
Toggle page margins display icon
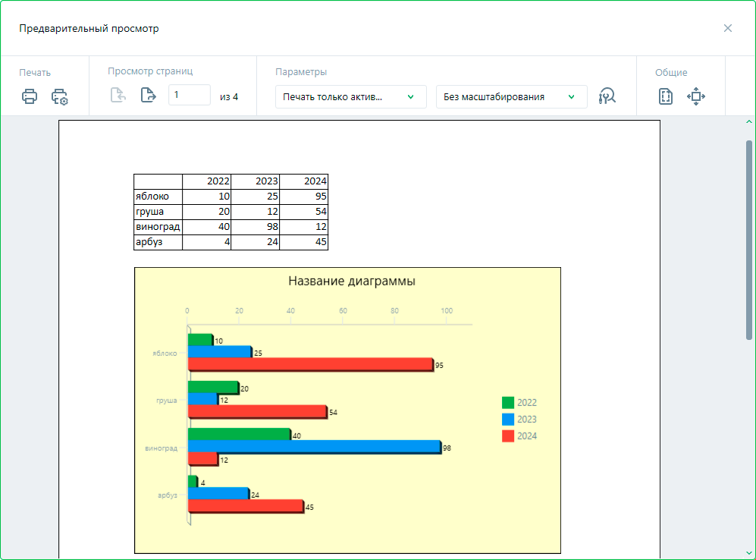(666, 96)
